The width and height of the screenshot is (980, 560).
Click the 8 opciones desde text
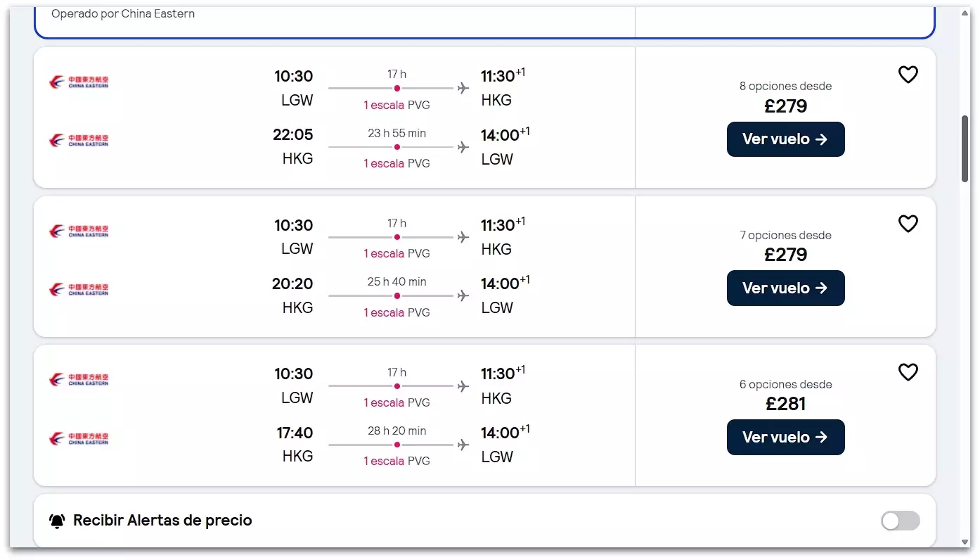pos(785,87)
